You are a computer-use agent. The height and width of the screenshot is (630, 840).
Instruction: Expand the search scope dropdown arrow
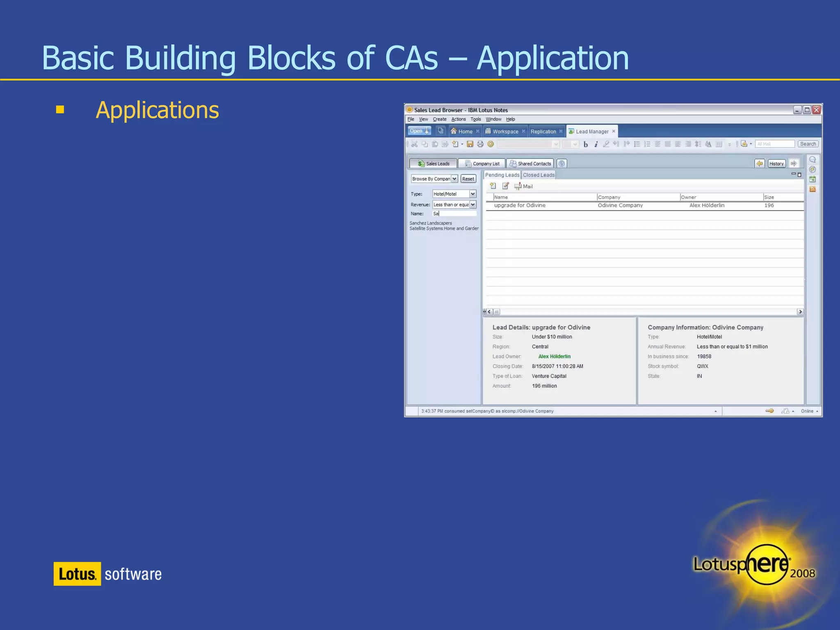click(751, 144)
